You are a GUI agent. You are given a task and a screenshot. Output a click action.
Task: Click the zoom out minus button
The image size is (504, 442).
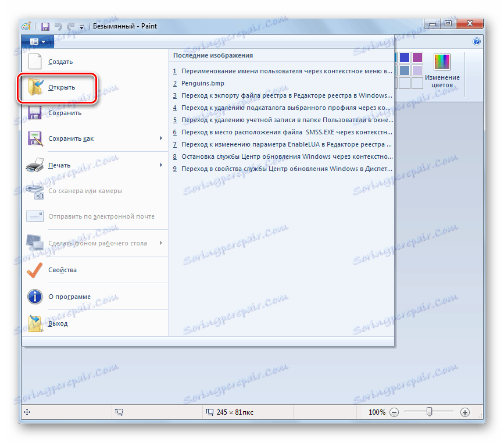(394, 412)
